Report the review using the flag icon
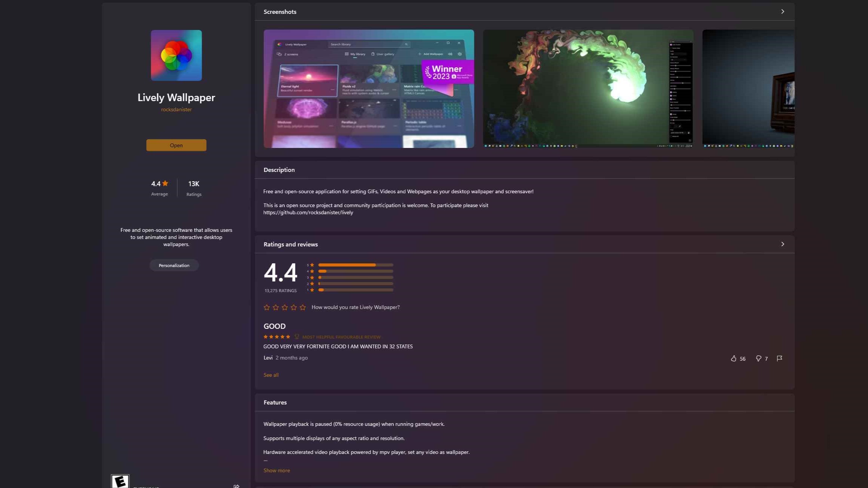The width and height of the screenshot is (868, 488). click(780, 358)
